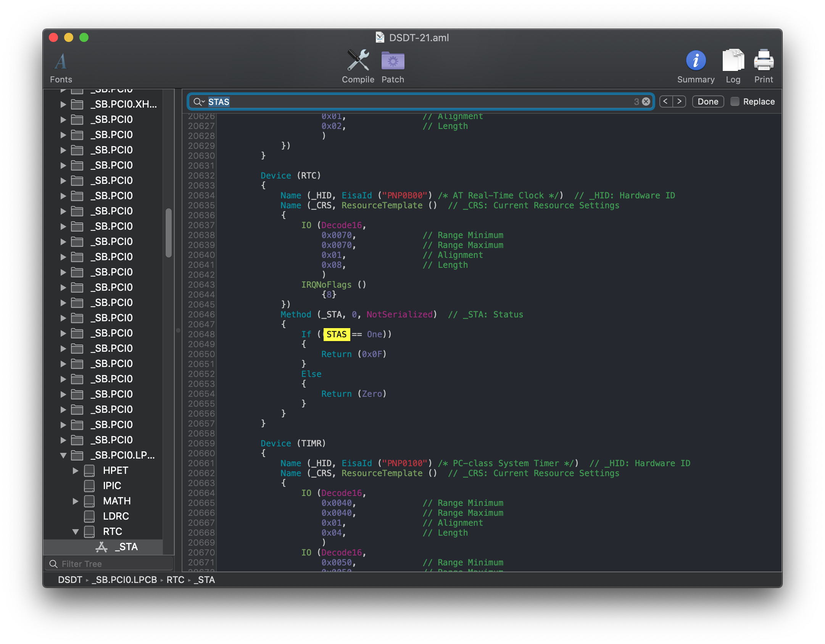Viewport: 825px width, 644px height.
Task: Select RTC in the bottom breadcrumb path
Action: [x=175, y=580]
